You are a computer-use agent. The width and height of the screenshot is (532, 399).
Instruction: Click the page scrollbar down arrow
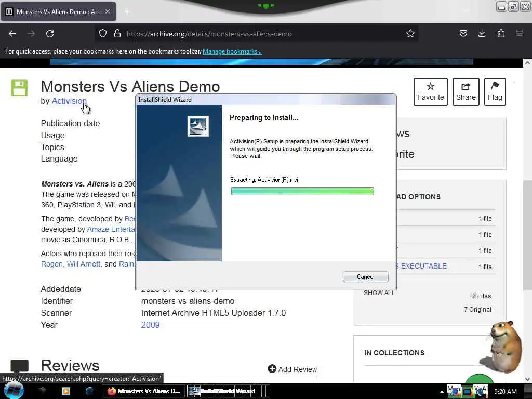click(527, 379)
